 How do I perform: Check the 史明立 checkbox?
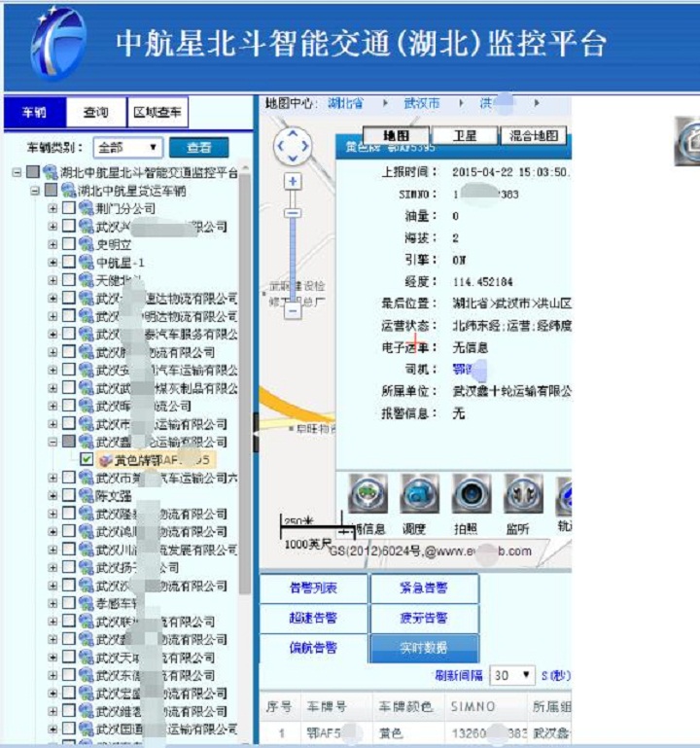tap(69, 244)
